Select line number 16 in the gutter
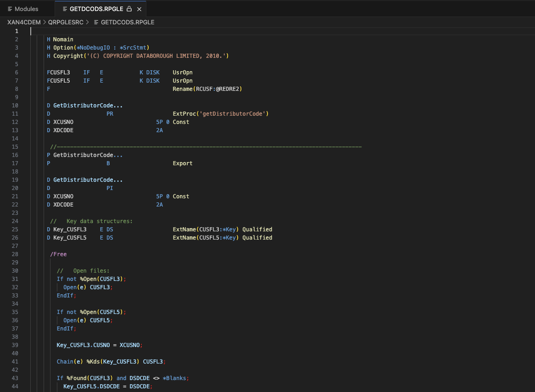 pyautogui.click(x=16, y=155)
